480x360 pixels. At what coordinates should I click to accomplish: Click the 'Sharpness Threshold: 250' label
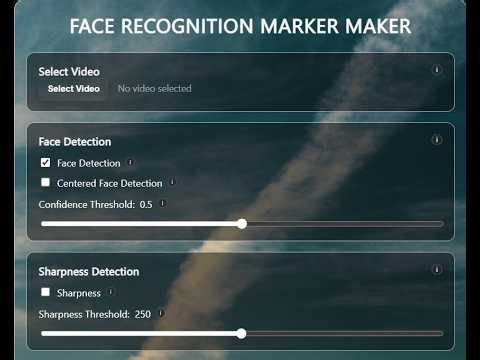(95, 314)
